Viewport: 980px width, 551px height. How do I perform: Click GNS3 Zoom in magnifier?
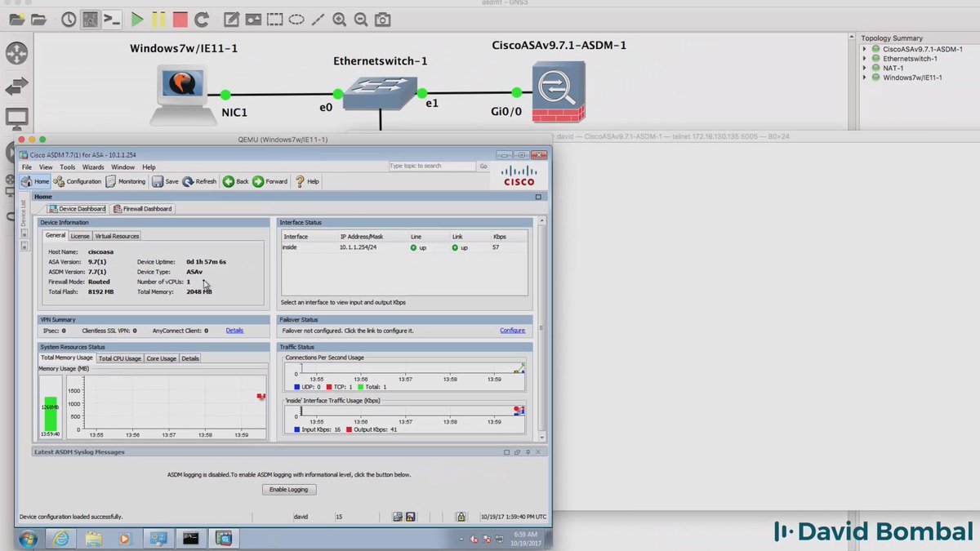coord(339,19)
